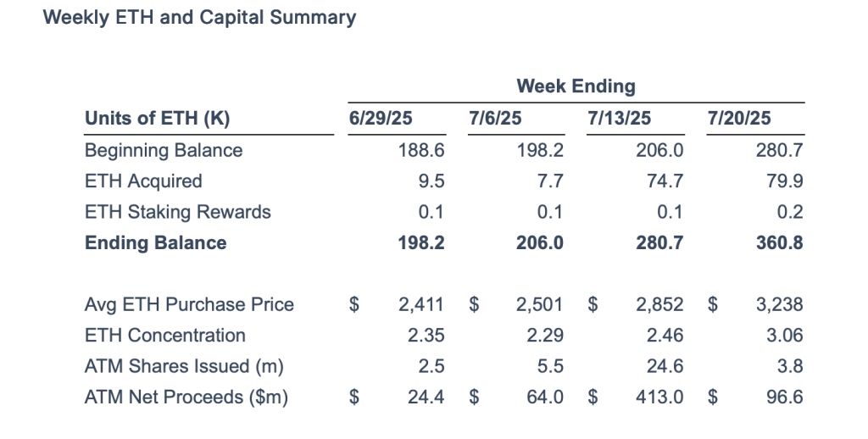The image size is (868, 439).
Task: Click the ATM Net Proceeds ($m) label
Action: tap(186, 397)
